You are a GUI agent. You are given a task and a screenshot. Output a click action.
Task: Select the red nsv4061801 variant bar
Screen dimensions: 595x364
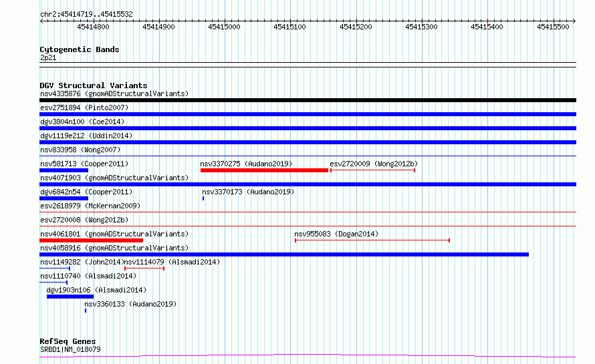91,240
